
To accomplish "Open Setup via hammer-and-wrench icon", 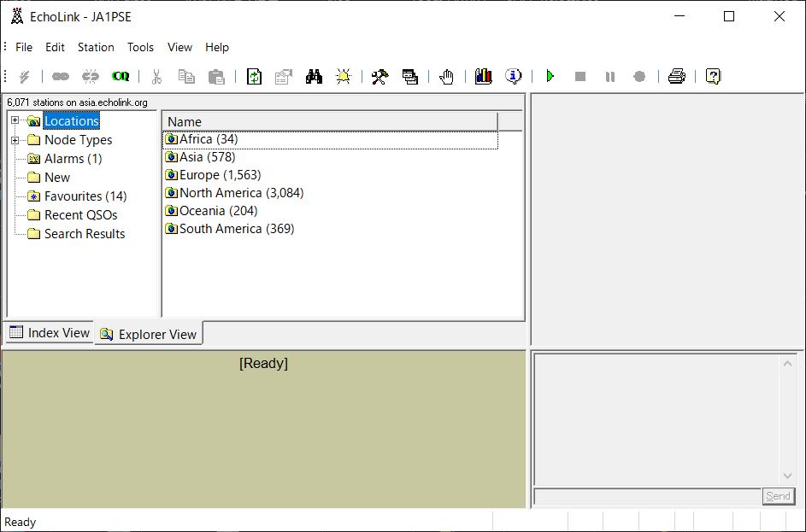I will [x=379, y=77].
